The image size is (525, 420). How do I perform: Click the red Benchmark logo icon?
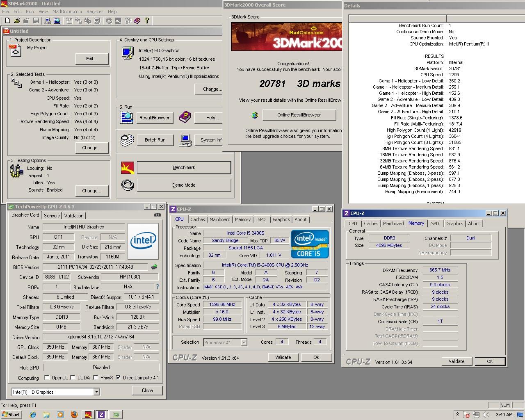click(x=128, y=167)
